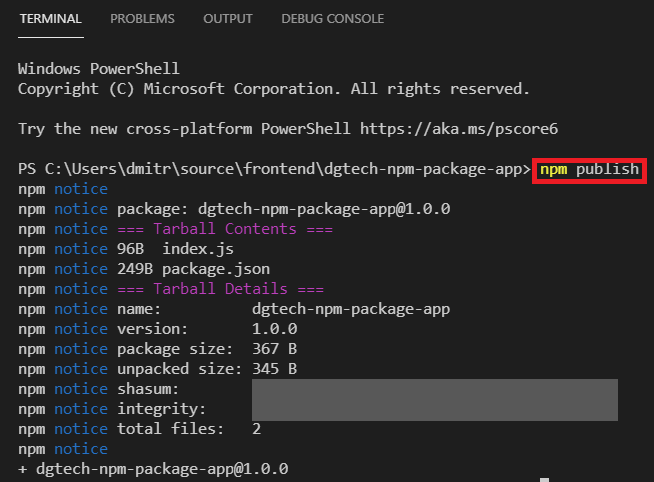Screen dimensions: 654x482
Task: Click the package name value dgtech-npm-package-app
Action: point(350,309)
